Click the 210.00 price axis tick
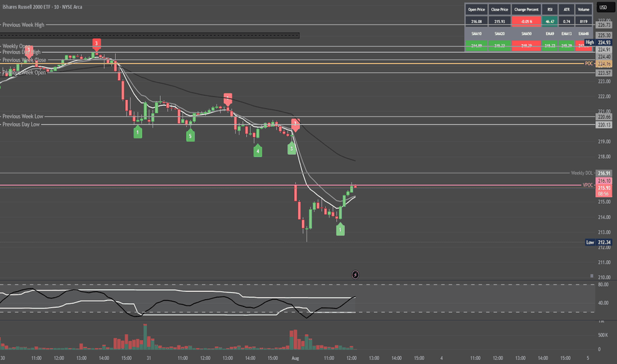 click(604, 277)
